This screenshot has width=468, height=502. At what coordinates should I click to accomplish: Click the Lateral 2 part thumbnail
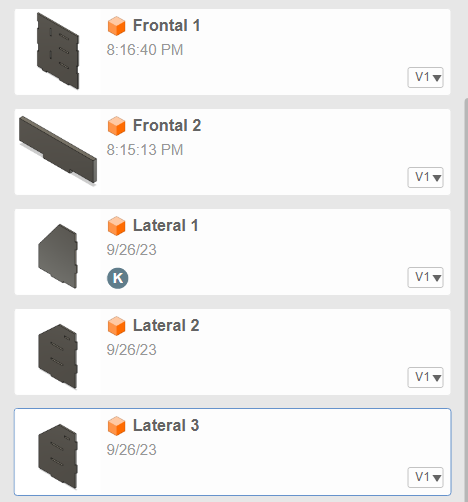click(58, 356)
